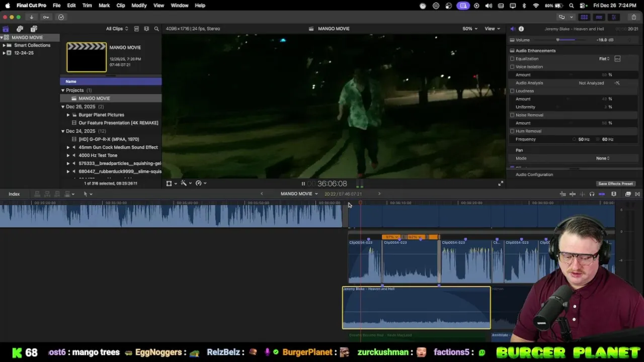Toggle the Browser panel visibility button
Screen dimensions: 644x362
point(584,17)
